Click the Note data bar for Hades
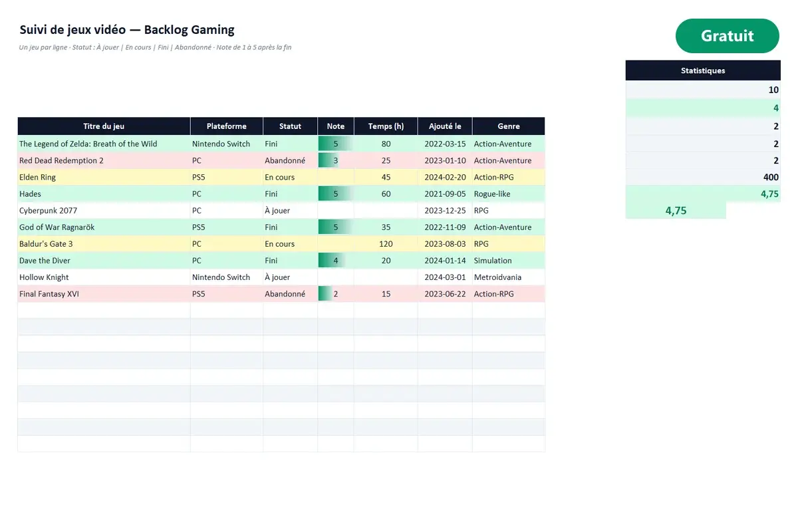 (x=336, y=194)
